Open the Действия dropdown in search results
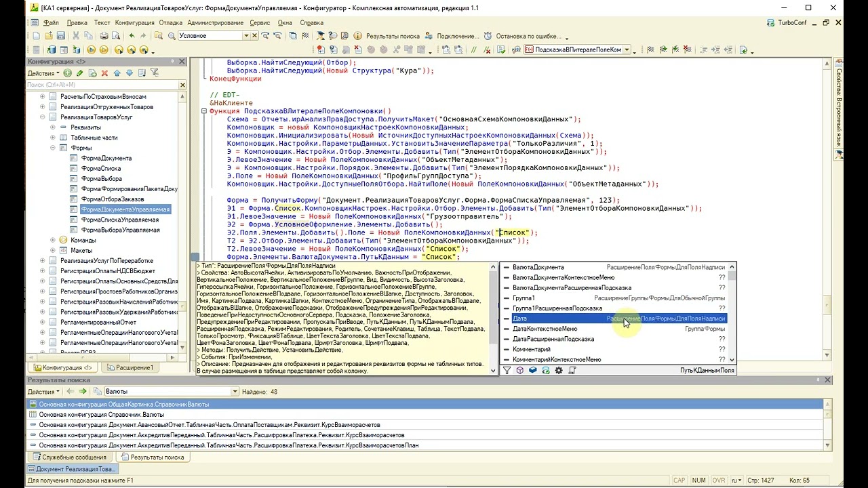The width and height of the screenshot is (868, 488). [x=43, y=391]
